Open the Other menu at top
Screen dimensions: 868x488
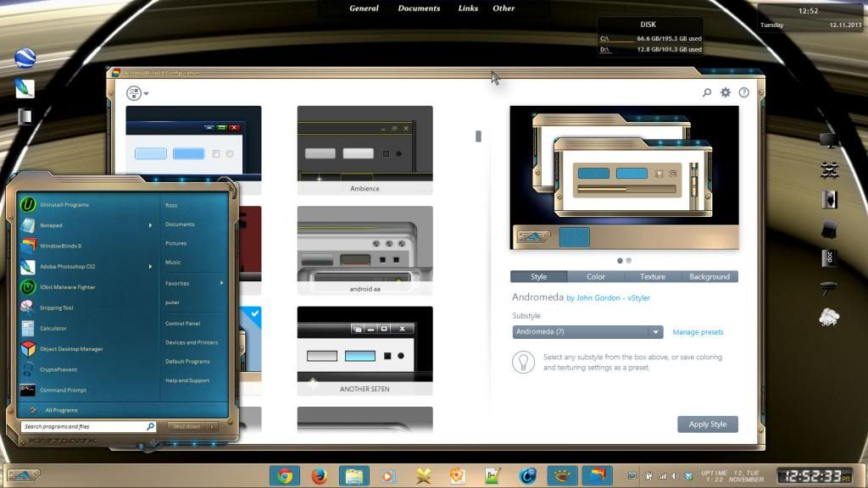504,8
